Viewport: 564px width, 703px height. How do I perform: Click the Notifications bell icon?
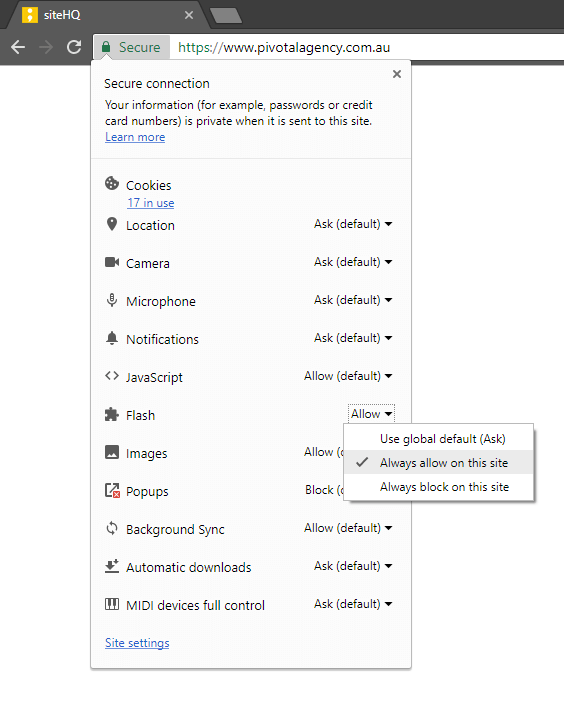(112, 338)
